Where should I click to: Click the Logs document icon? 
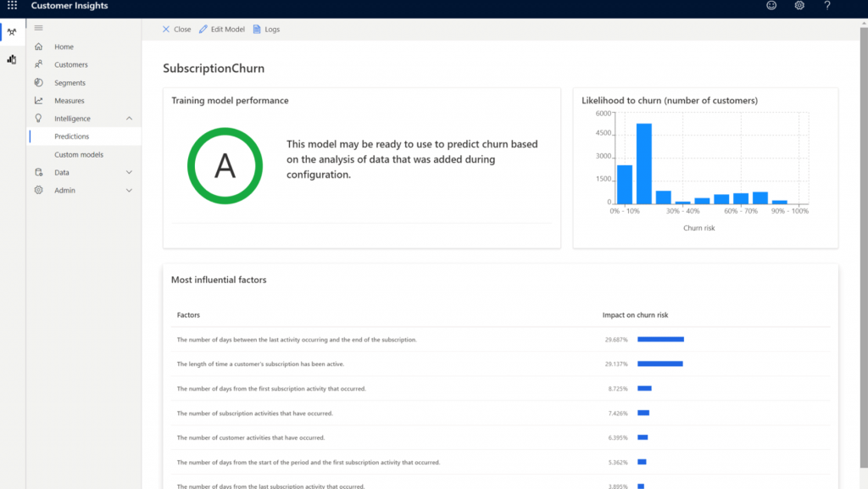click(257, 29)
